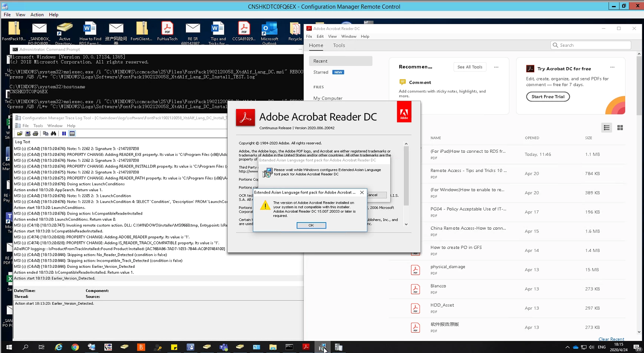644x353 pixels.
Task: Click scroll-up arrow in About Acrobat text box
Action: 406,144
